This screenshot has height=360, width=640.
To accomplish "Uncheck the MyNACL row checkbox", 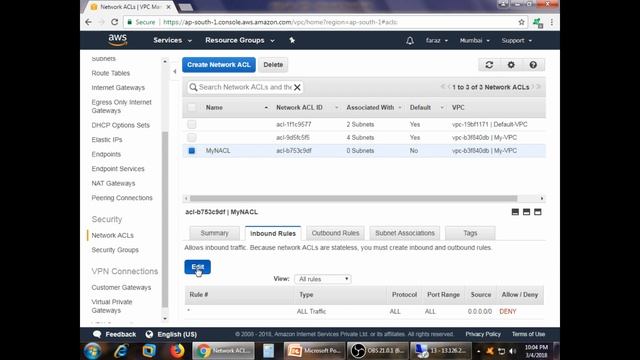I will (191, 151).
